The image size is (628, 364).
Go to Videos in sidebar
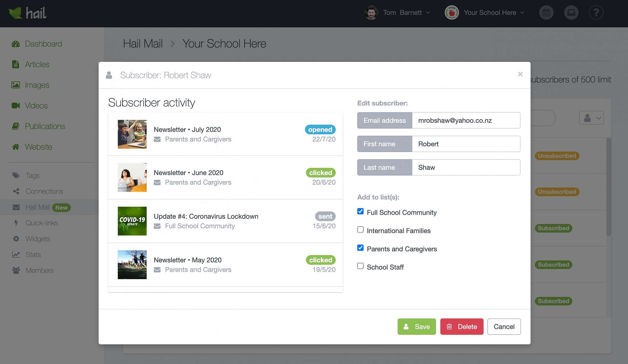[36, 106]
